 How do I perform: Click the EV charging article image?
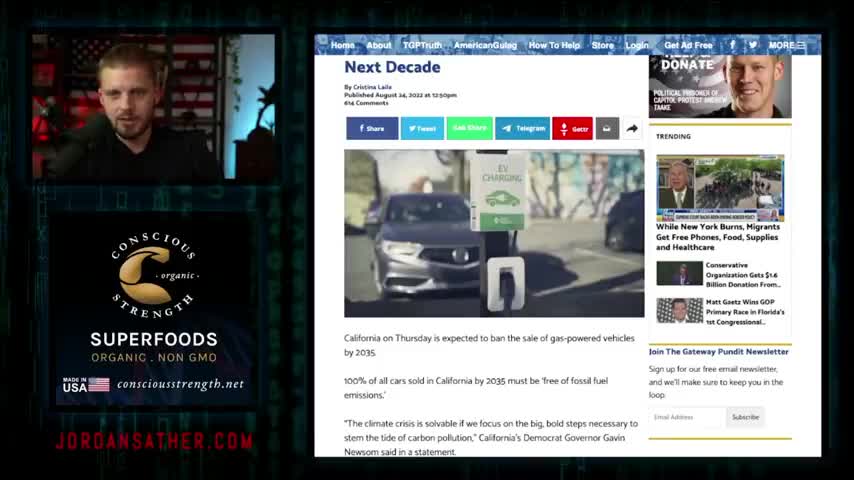coord(494,234)
